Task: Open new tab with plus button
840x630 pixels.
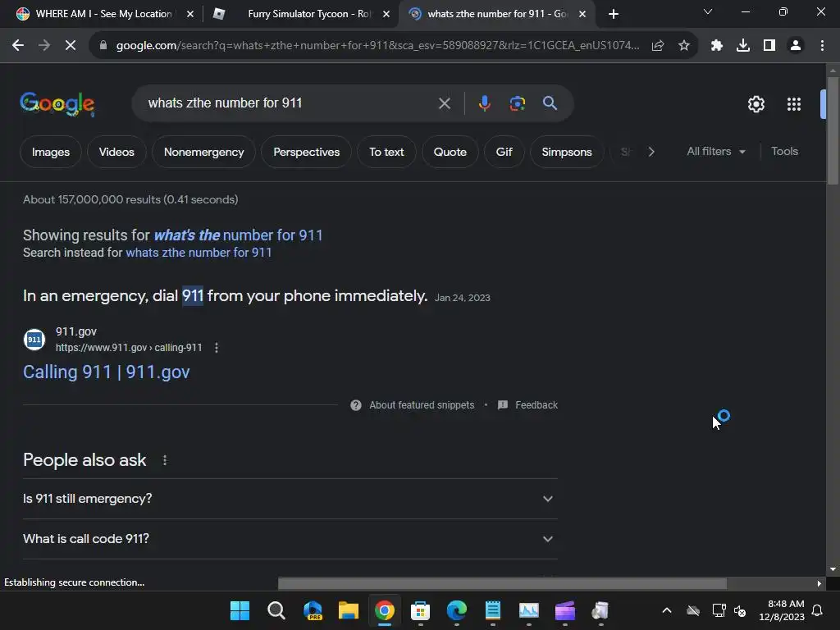Action: [x=614, y=14]
